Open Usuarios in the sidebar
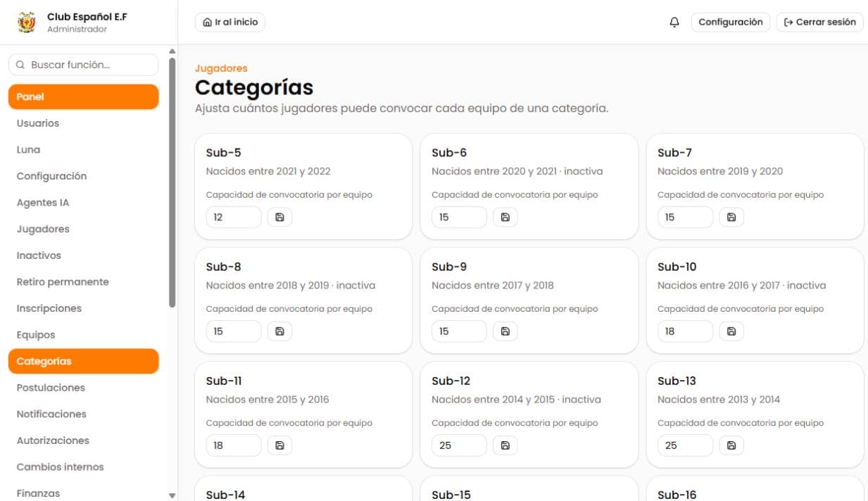Viewport: 868px width, 501px height. point(83,123)
